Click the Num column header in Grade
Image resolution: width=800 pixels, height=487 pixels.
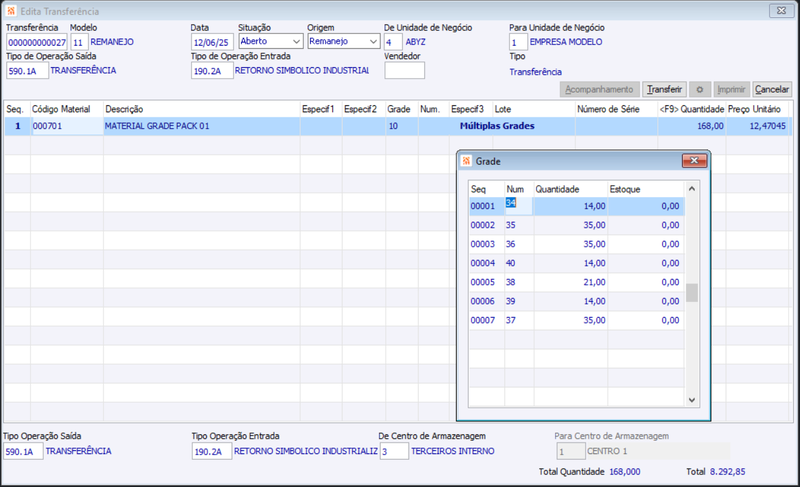(x=519, y=189)
